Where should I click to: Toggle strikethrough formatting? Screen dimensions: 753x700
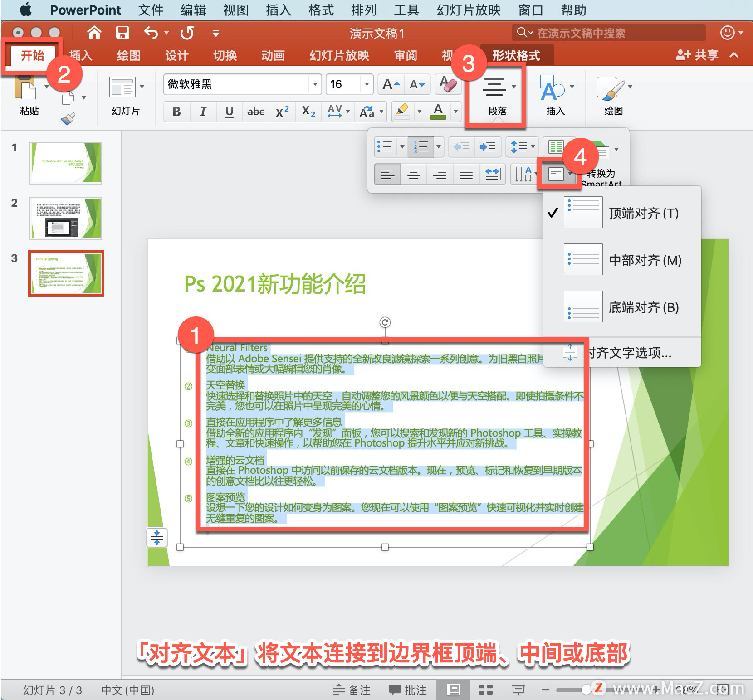point(256,112)
